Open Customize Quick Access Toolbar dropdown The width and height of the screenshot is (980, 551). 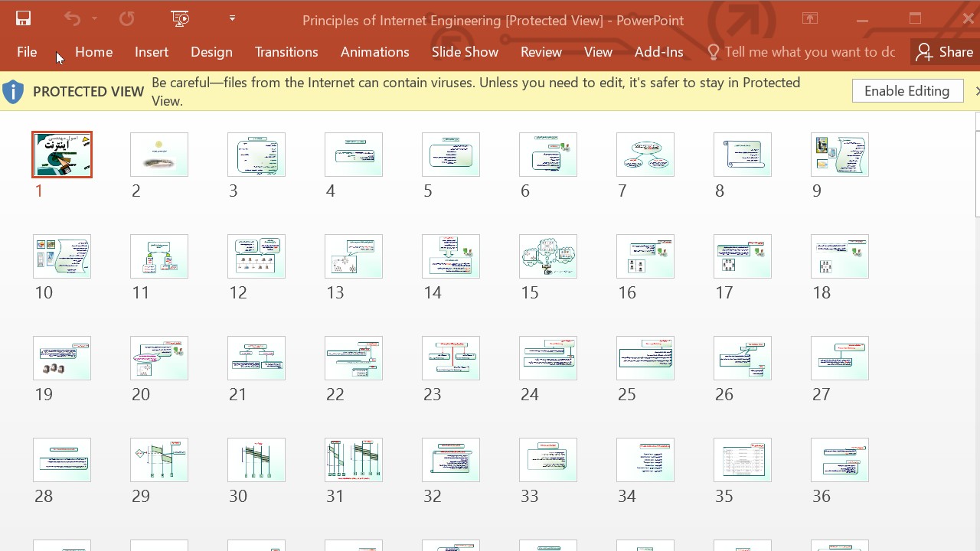(x=232, y=18)
